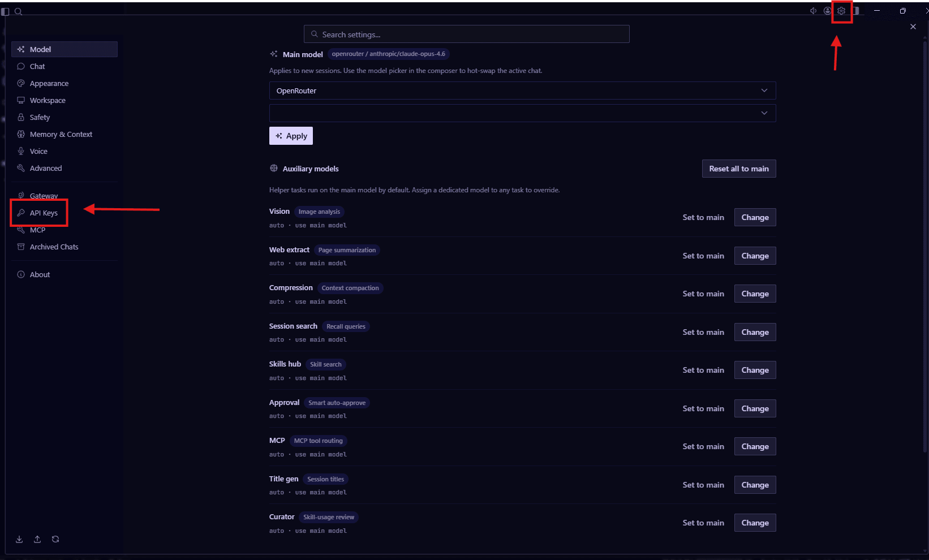Image resolution: width=929 pixels, height=560 pixels.
Task: Change the Compression model
Action: (755, 294)
